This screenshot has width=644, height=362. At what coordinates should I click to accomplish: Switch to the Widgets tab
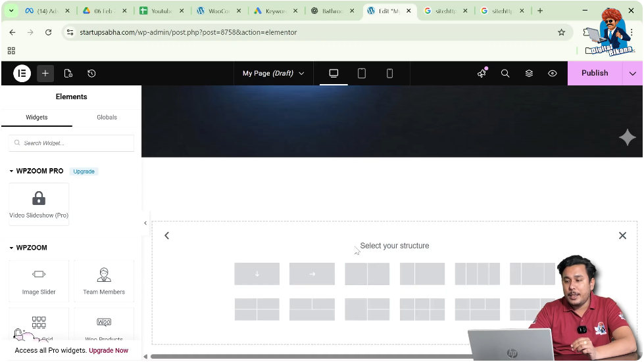pyautogui.click(x=37, y=117)
